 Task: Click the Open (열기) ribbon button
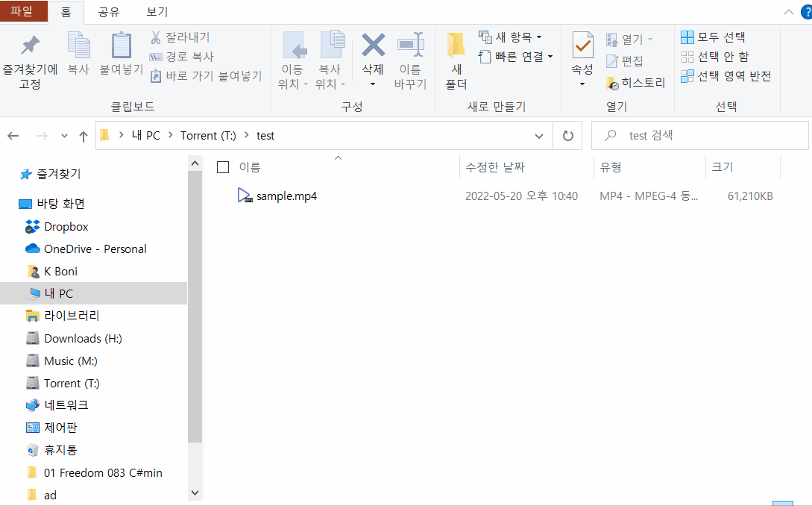[x=629, y=40]
